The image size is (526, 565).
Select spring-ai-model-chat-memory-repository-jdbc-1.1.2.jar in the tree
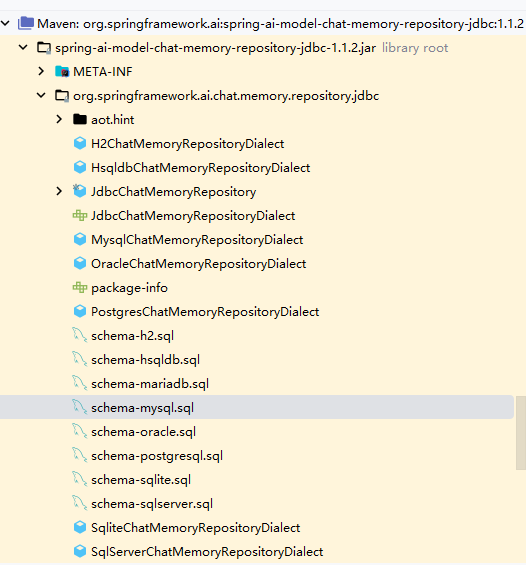click(215, 48)
